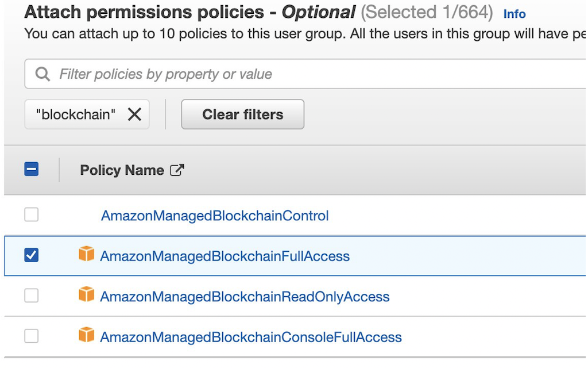The width and height of the screenshot is (588, 368).
Task: Toggle the select-all policies header checkbox
Action: point(32,170)
